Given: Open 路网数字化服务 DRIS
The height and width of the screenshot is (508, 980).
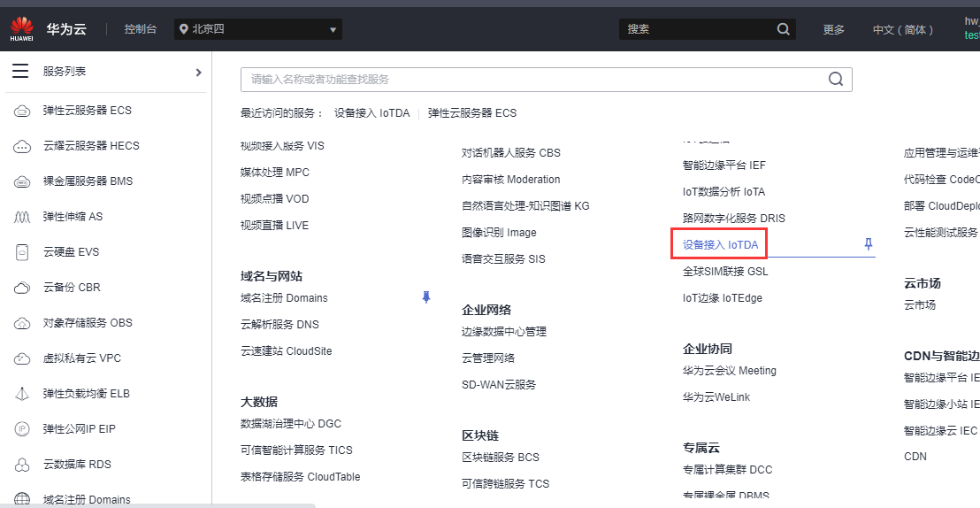Looking at the screenshot, I should click(734, 219).
